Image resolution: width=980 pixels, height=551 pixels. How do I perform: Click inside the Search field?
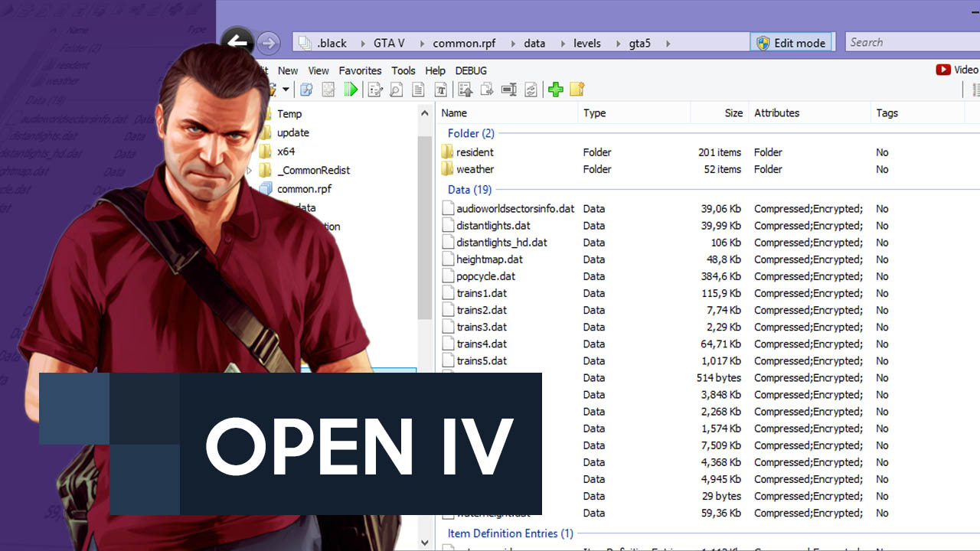tap(911, 42)
